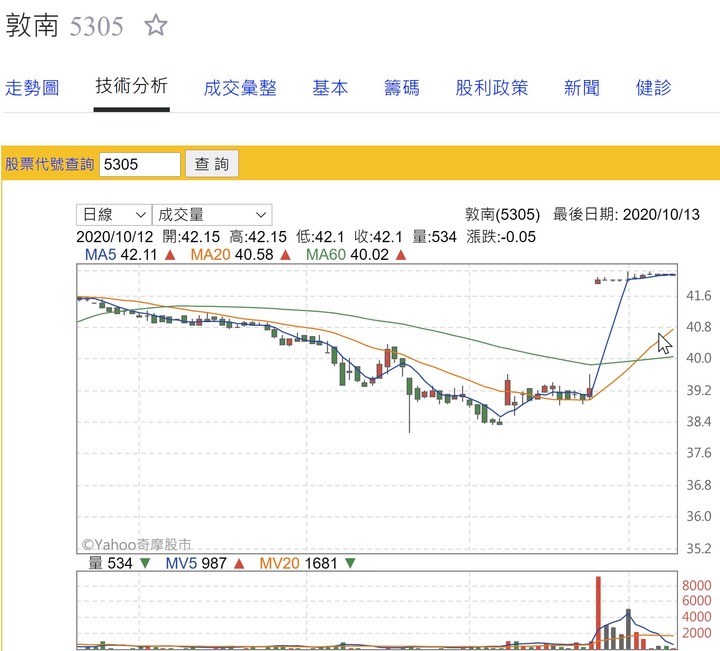Expand the 成交量 indicator dropdown
Image resolution: width=720 pixels, height=651 pixels.
point(212,214)
